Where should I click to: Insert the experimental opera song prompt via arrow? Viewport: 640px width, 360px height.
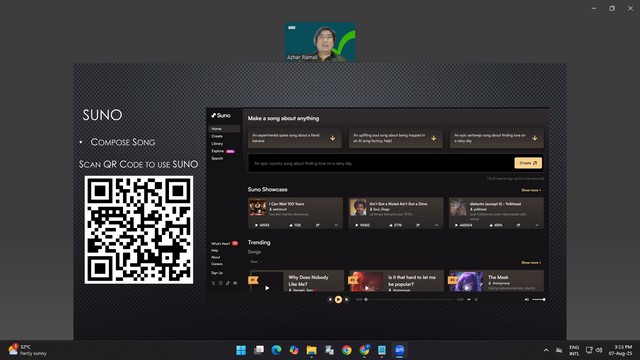pyautogui.click(x=333, y=138)
